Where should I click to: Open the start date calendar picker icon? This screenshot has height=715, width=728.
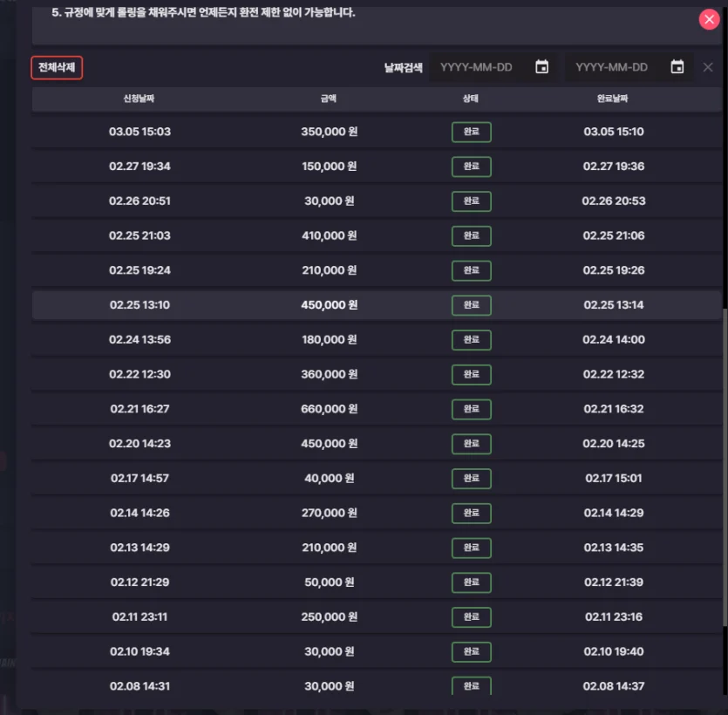pyautogui.click(x=541, y=67)
